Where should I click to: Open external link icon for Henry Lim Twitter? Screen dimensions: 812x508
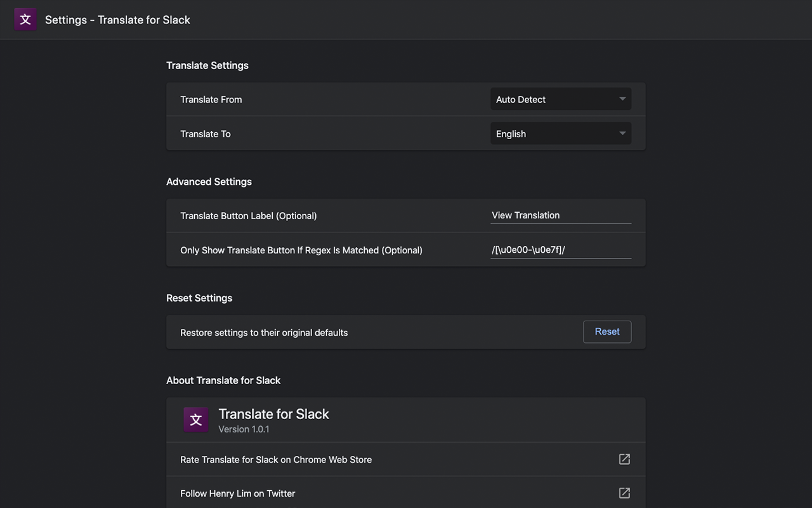coord(624,493)
